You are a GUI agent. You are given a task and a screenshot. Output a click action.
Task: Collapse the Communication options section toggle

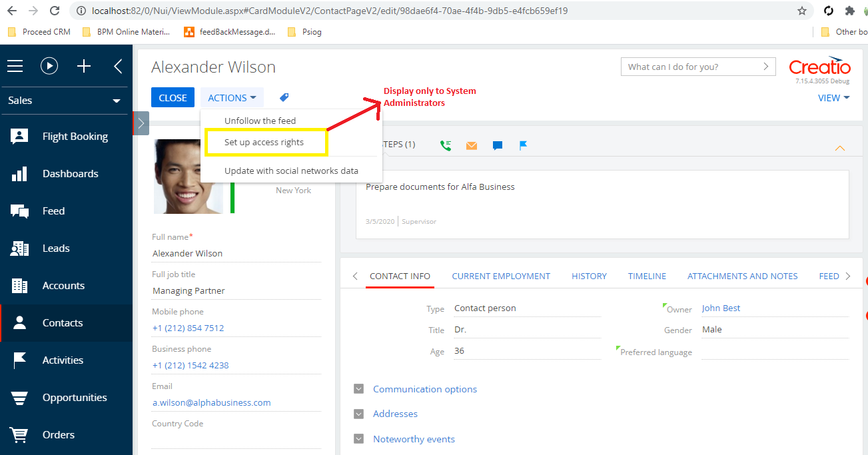click(x=359, y=389)
